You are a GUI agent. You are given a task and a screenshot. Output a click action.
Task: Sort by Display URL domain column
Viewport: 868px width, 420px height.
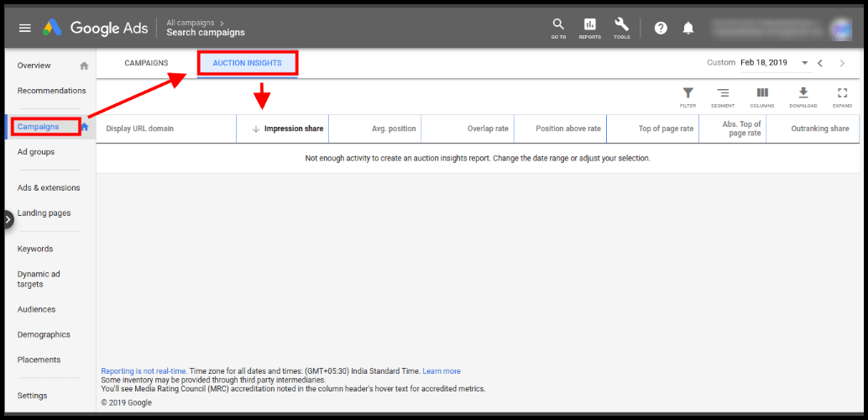tap(140, 129)
